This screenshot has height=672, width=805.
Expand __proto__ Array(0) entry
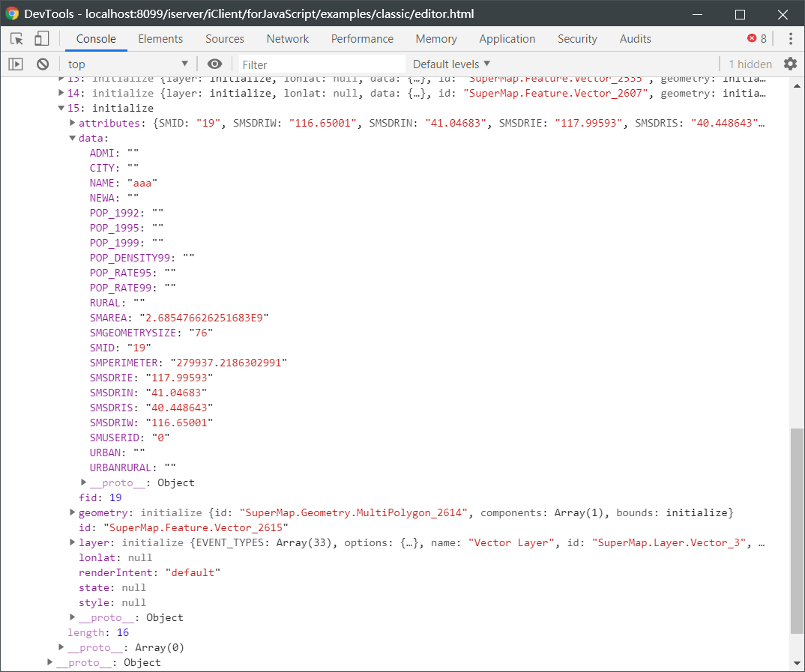pos(61,647)
